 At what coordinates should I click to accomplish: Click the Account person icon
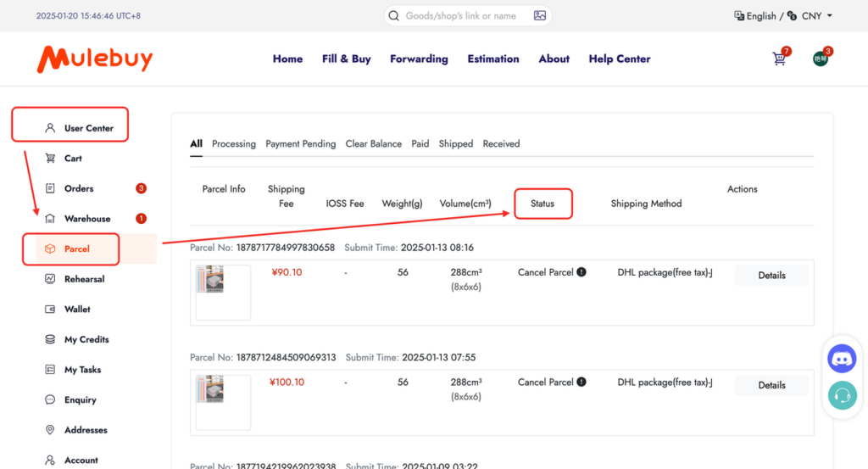(x=50, y=460)
